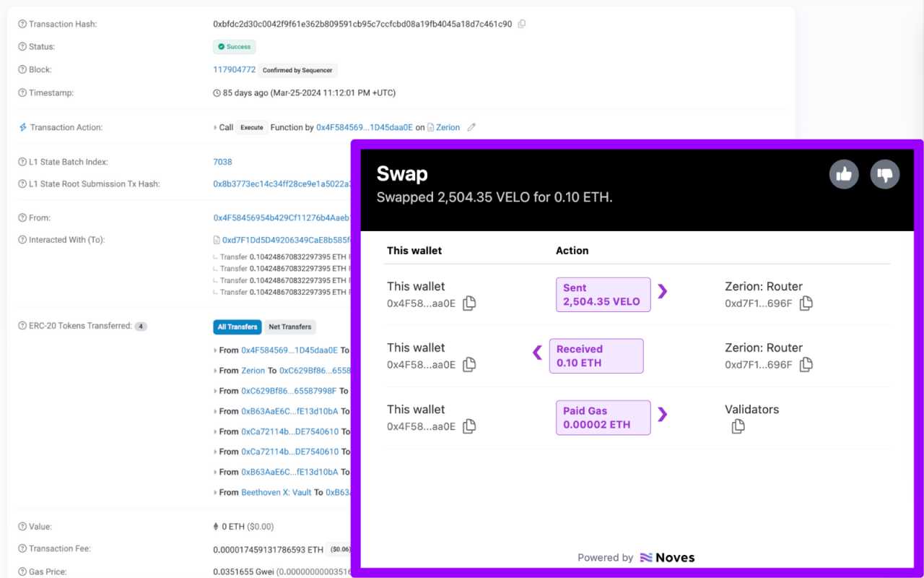Copy wallet address in Paid Gas row
The height and width of the screenshot is (578, 924).
click(x=469, y=426)
